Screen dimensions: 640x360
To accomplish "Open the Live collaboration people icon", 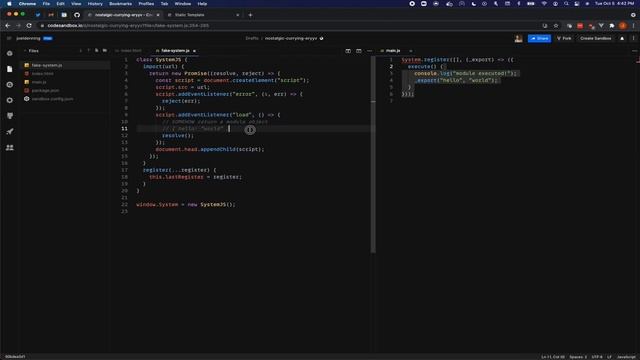I will click(9, 147).
